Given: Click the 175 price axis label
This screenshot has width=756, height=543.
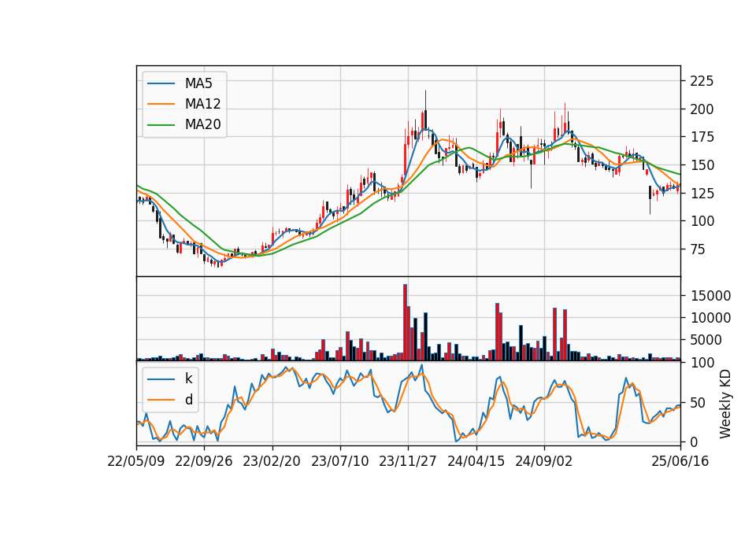Looking at the screenshot, I should 702,137.
